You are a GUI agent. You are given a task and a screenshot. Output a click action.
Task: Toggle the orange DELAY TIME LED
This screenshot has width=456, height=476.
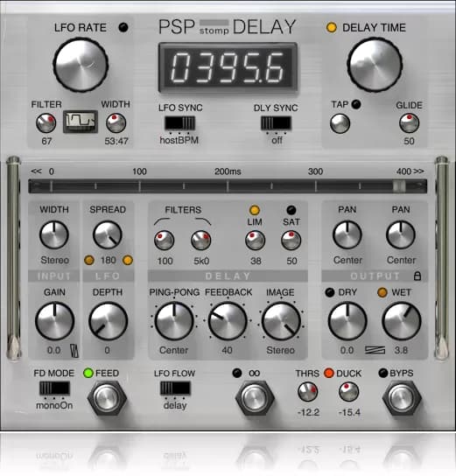[331, 27]
